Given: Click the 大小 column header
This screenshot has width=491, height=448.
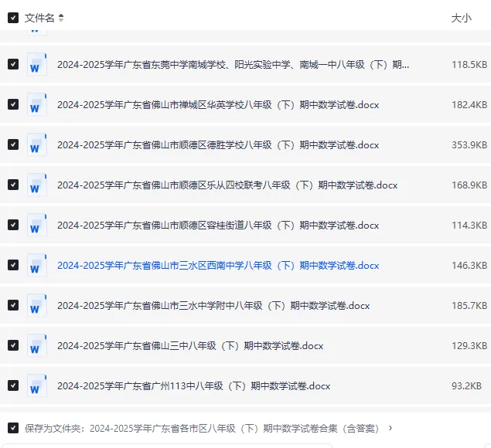Looking at the screenshot, I should coord(462,18).
